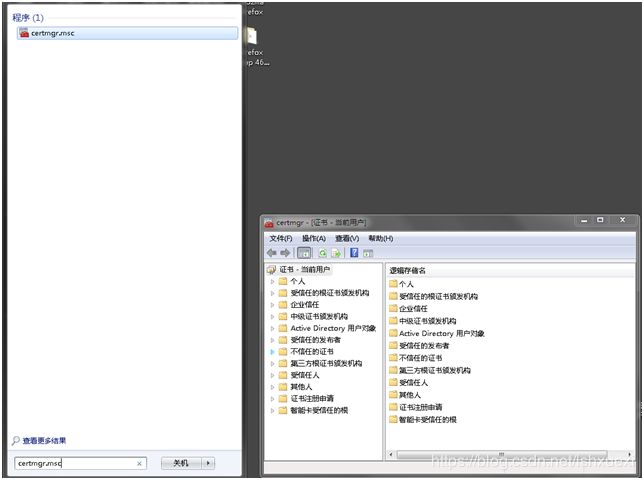Open help via the blue question mark icon
This screenshot has width=644, height=480.
354,253
